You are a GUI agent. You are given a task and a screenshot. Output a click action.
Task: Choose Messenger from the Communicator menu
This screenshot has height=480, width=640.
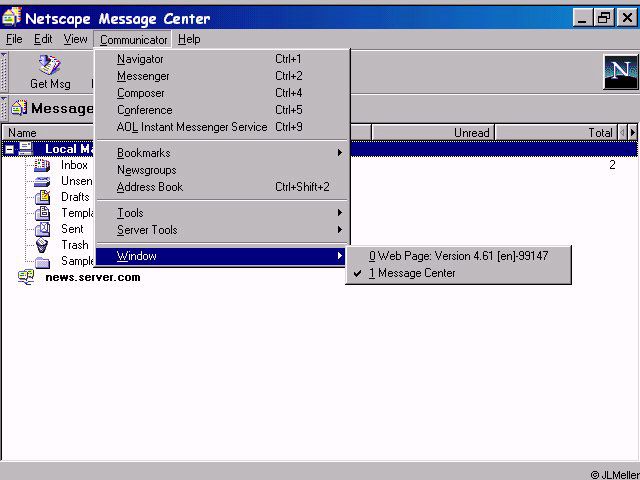[x=222, y=76]
